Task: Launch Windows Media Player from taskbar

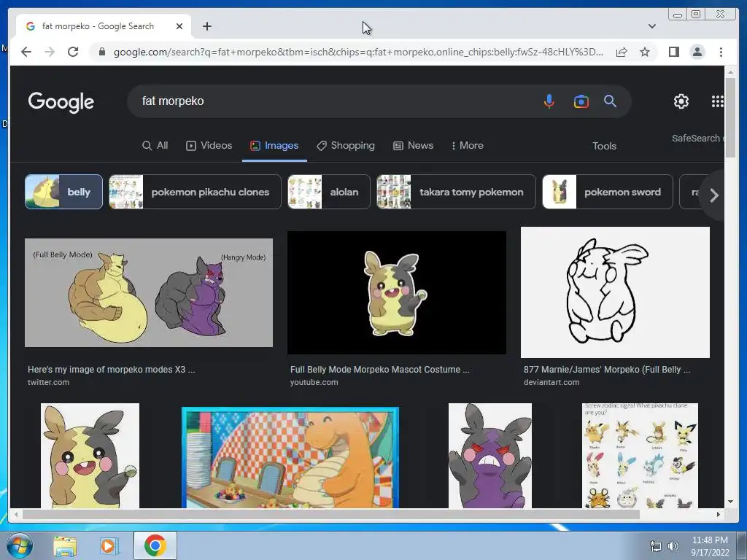Action: (109, 545)
